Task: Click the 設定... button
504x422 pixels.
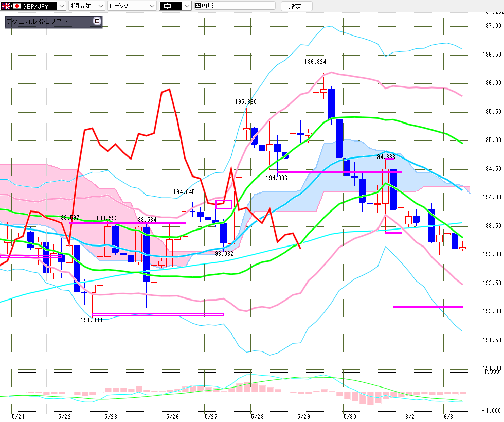Action: click(296, 6)
